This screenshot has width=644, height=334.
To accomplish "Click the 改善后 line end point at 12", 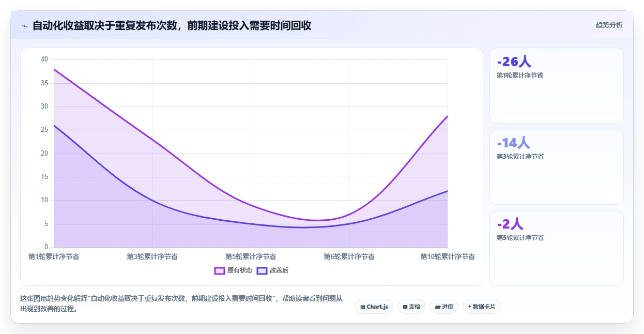I will pyautogui.click(x=448, y=191).
